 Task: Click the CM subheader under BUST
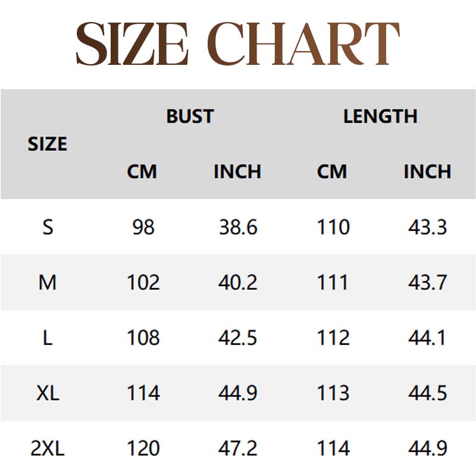pyautogui.click(x=142, y=171)
